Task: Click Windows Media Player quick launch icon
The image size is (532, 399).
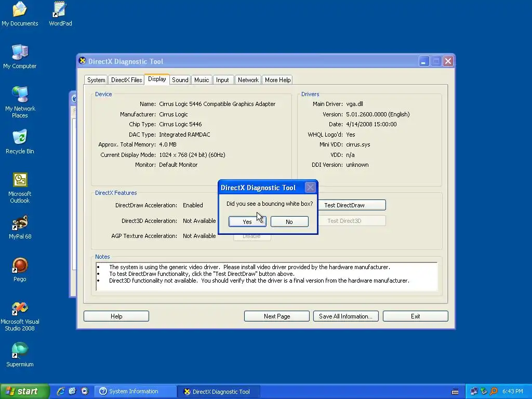Action: (x=85, y=391)
